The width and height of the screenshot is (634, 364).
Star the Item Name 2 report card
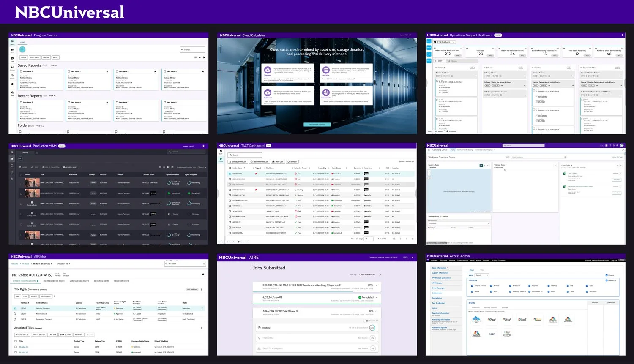point(107,71)
